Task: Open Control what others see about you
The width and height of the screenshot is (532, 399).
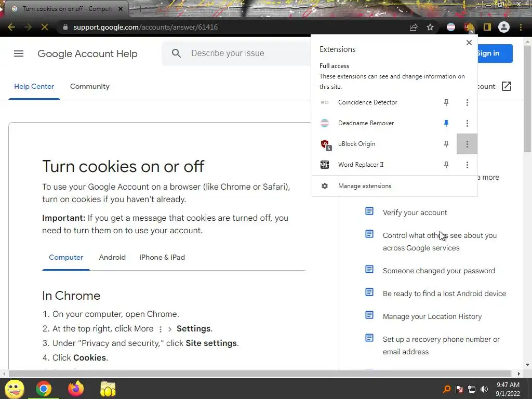Action: 440,242
